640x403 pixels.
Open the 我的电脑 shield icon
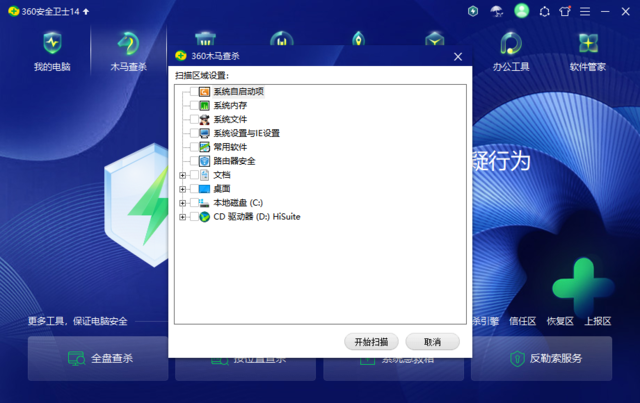pyautogui.click(x=52, y=43)
